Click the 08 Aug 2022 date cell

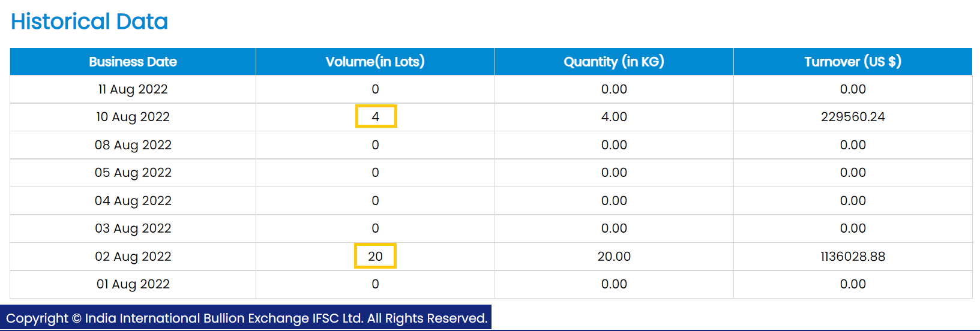133,145
